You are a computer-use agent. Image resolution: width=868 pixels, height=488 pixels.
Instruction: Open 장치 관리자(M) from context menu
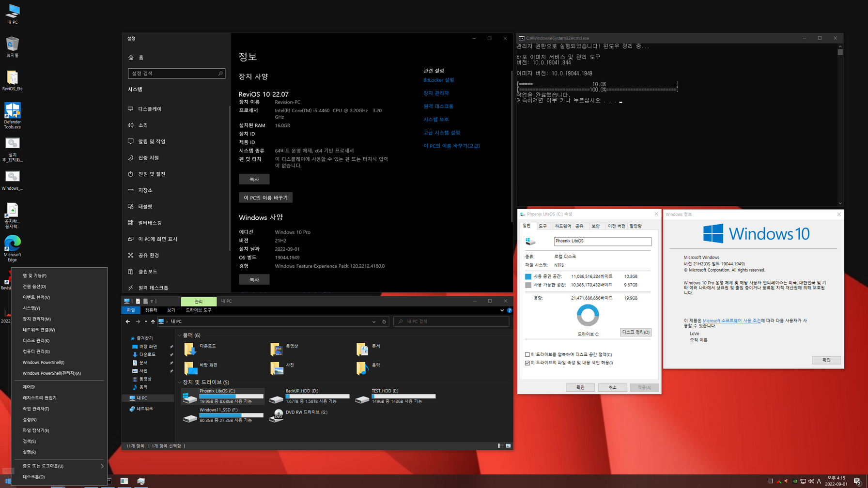59,319
